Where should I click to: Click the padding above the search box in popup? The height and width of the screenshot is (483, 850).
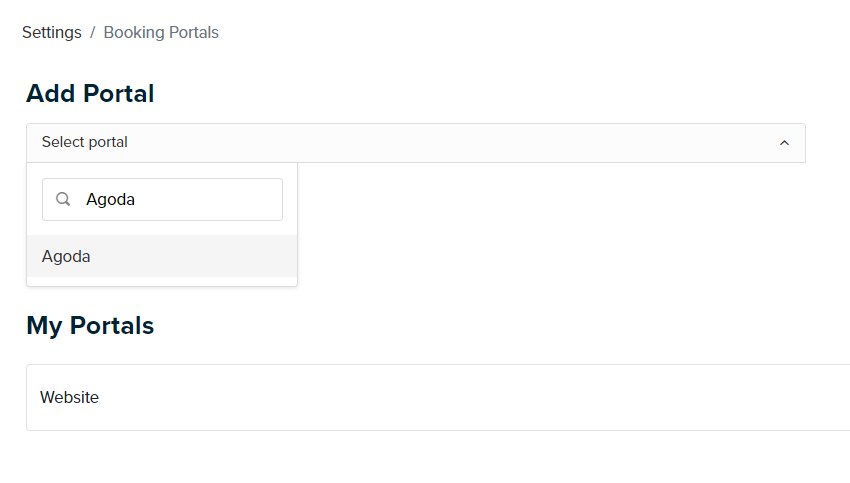point(162,171)
